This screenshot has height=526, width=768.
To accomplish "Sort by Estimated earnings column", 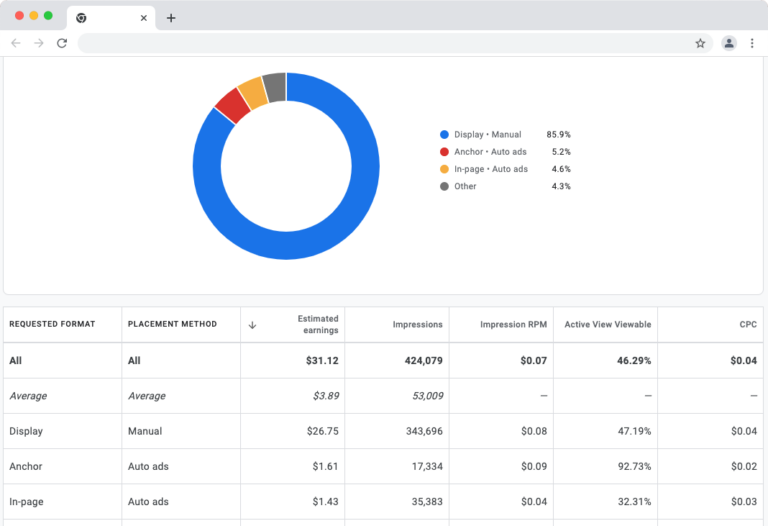I will pos(317,324).
